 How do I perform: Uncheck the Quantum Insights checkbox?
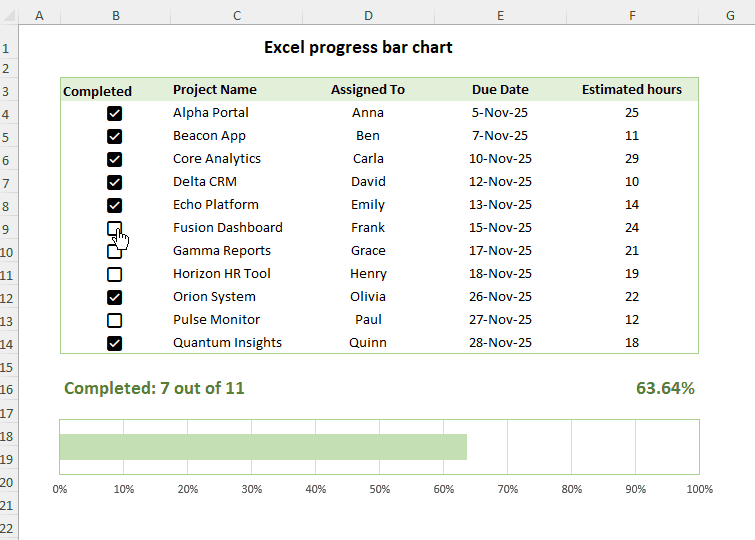(x=115, y=343)
